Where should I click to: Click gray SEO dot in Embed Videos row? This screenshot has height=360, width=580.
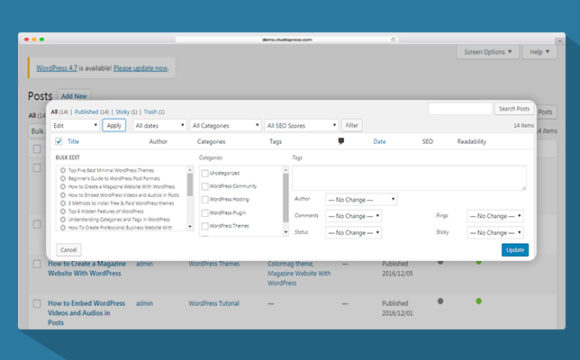coord(440,301)
